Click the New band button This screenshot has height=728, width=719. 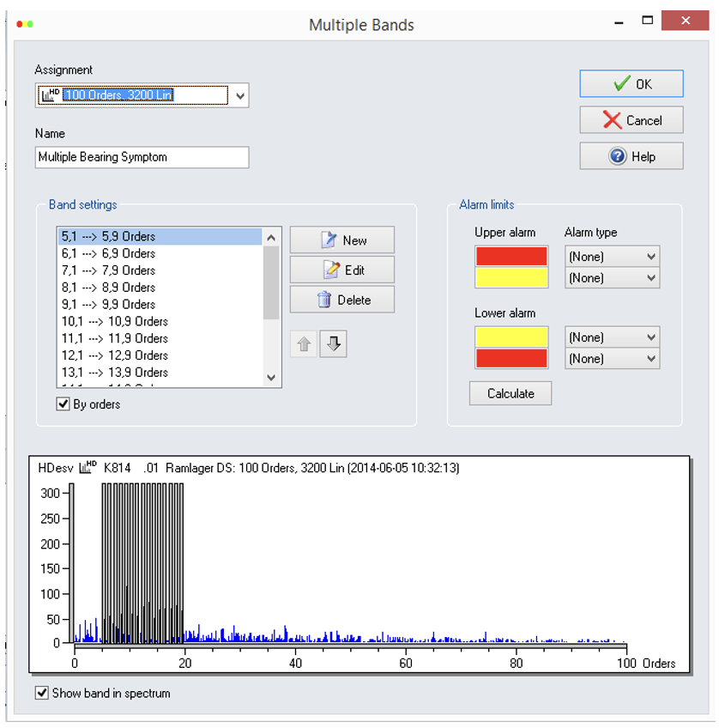[342, 240]
